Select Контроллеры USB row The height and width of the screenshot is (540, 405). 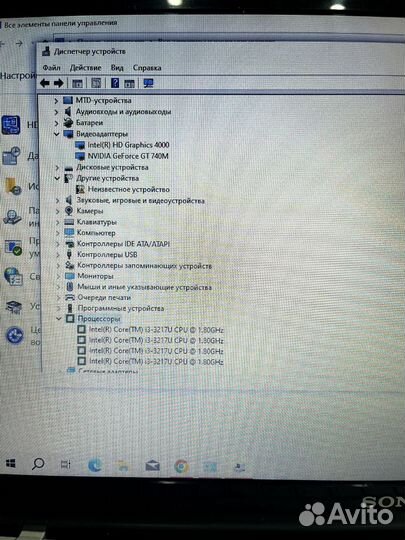[107, 255]
